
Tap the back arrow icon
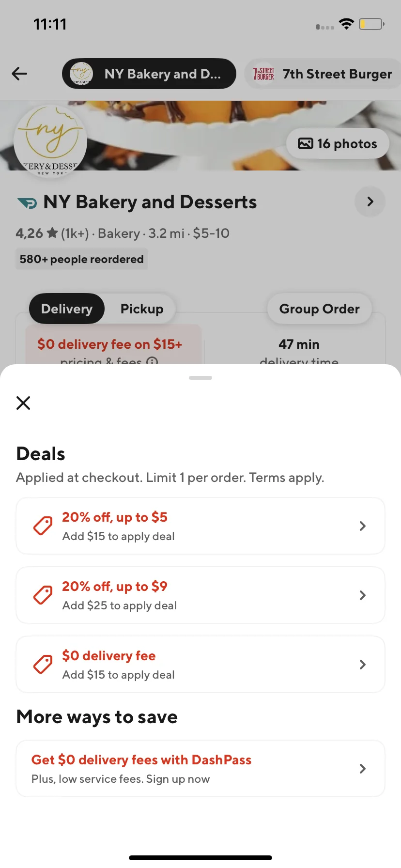pos(19,74)
